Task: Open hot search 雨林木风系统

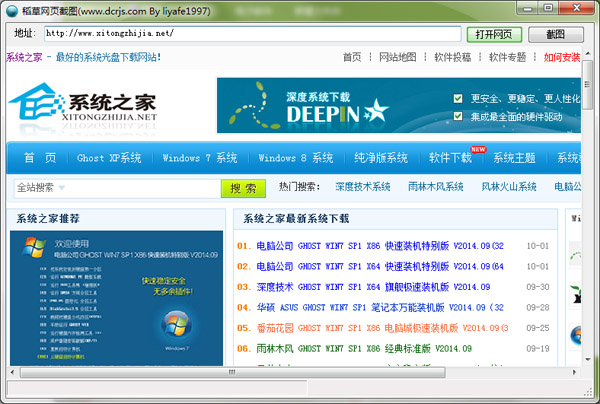Action: coord(435,187)
